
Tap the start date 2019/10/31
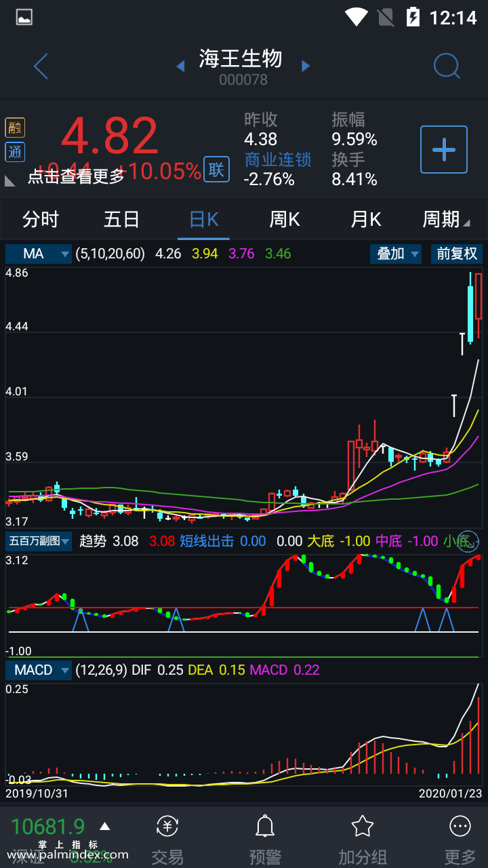37,792
